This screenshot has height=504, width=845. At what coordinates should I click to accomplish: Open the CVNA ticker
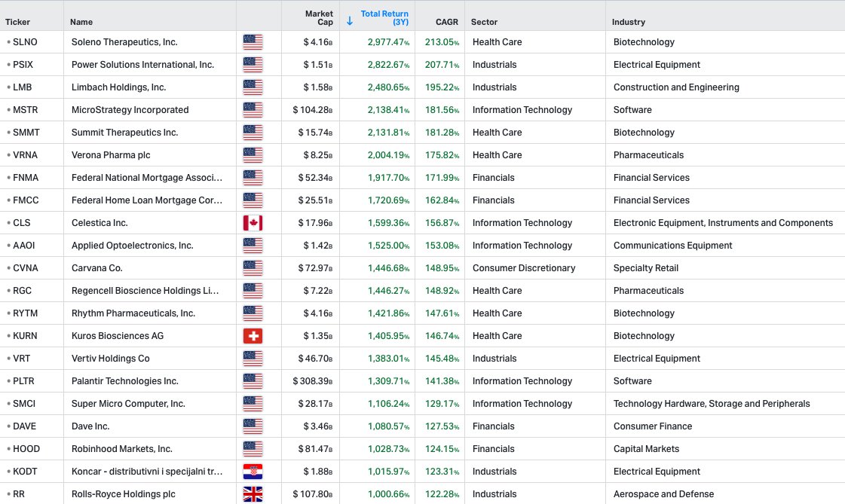click(x=26, y=268)
